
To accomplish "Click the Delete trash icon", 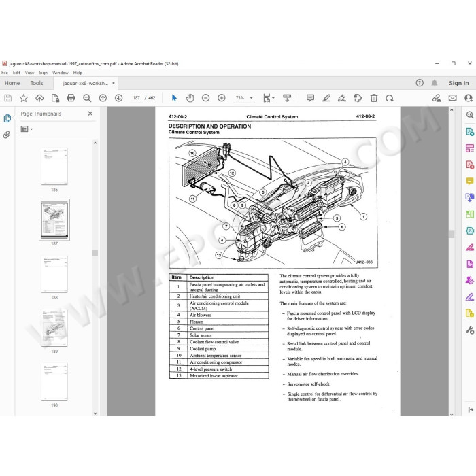I will [x=374, y=98].
